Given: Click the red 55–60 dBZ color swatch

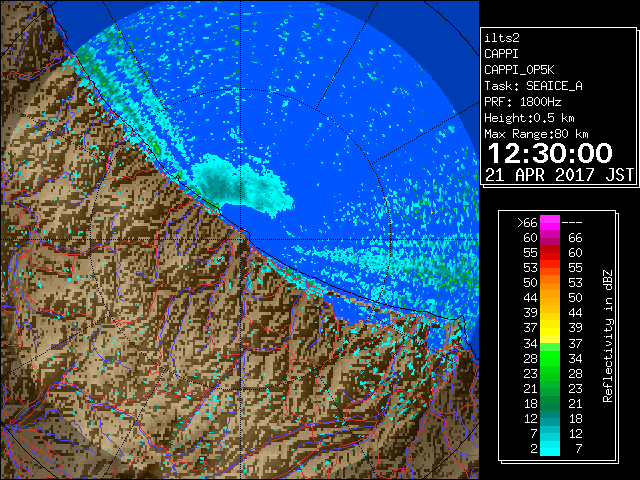Looking at the screenshot, I should pos(550,253).
